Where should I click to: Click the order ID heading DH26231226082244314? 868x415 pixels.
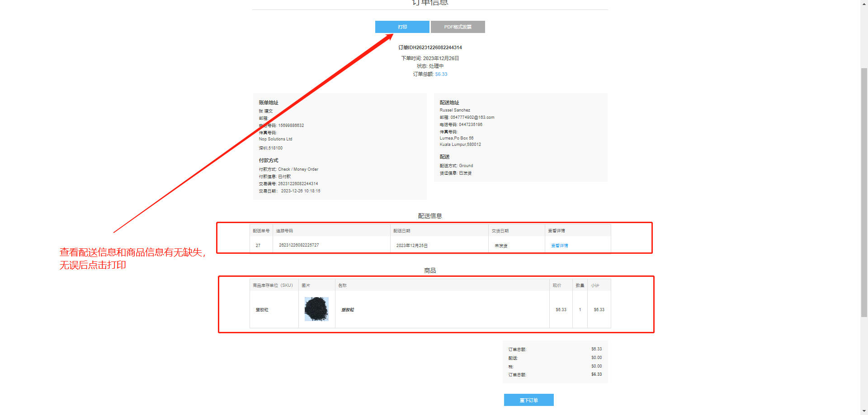(x=430, y=47)
